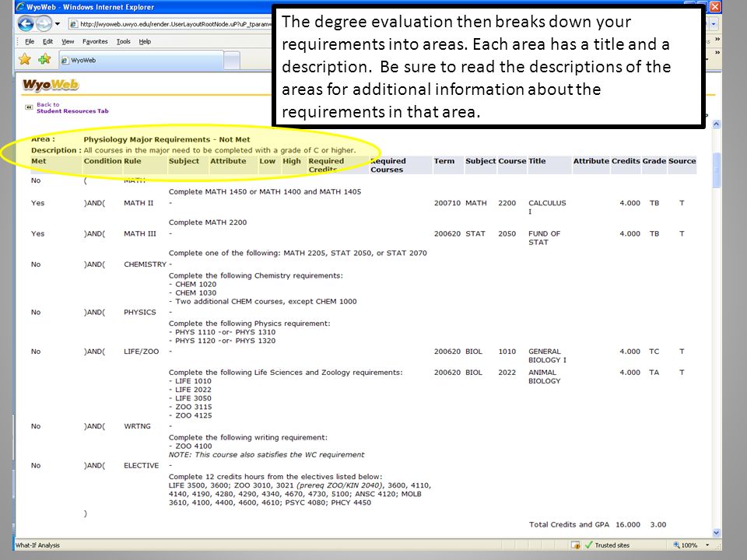The image size is (747, 560).
Task: Select the WyoWeb browser tab
Action: pos(141,61)
